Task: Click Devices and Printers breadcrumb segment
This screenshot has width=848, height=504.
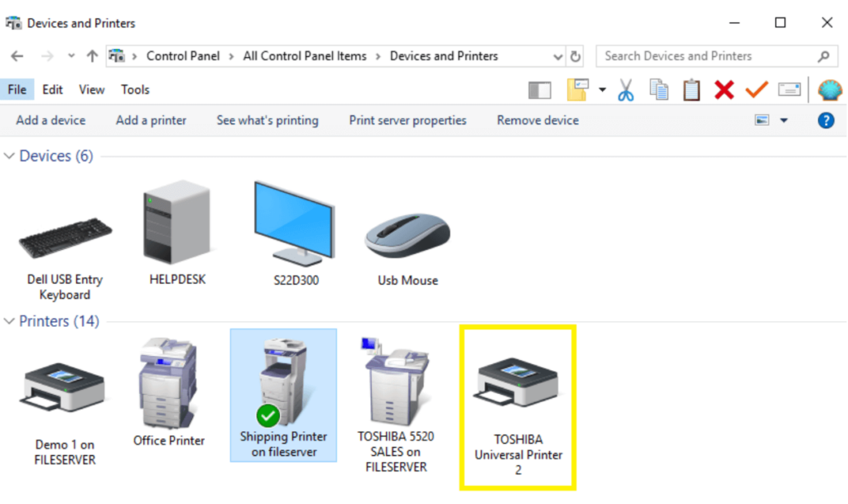Action: [444, 56]
